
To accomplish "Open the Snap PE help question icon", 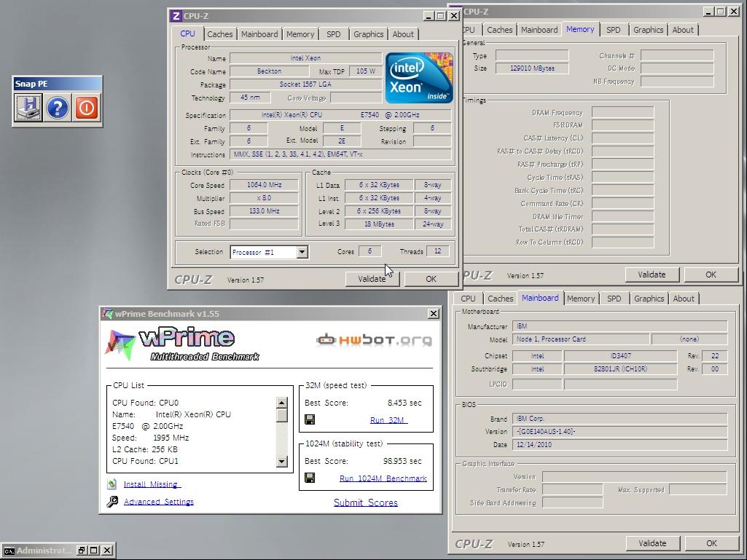I will 57,107.
